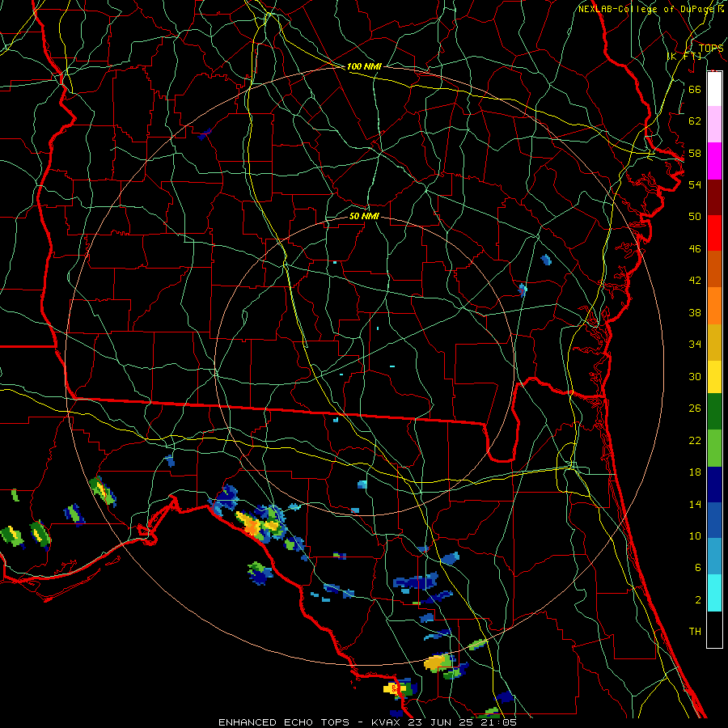Click the '100 NMI' range ring label

(364, 66)
